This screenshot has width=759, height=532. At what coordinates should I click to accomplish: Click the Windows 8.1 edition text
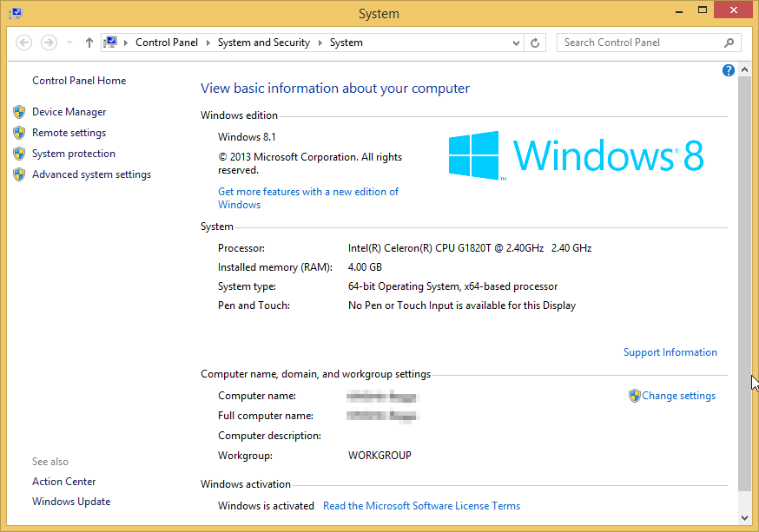click(x=247, y=137)
